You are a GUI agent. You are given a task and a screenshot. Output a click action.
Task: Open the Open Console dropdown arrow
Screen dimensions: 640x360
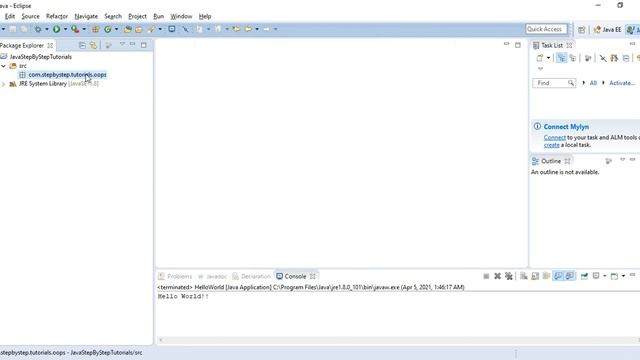tap(623, 276)
